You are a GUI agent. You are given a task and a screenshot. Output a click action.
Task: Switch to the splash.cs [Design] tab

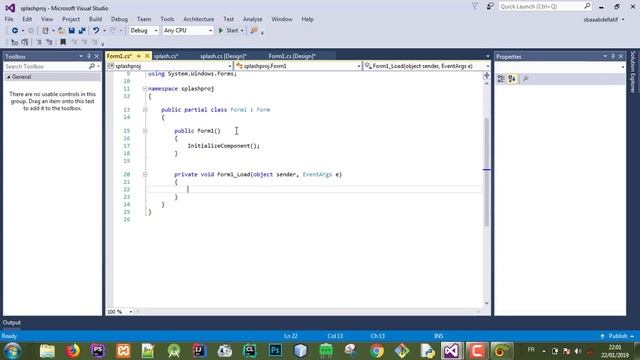(x=224, y=56)
